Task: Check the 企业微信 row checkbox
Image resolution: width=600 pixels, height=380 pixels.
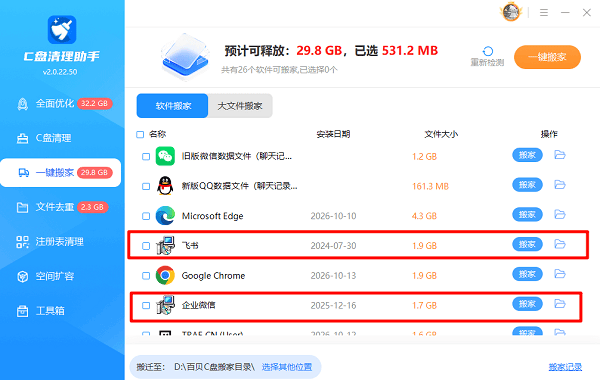Action: pyautogui.click(x=146, y=305)
